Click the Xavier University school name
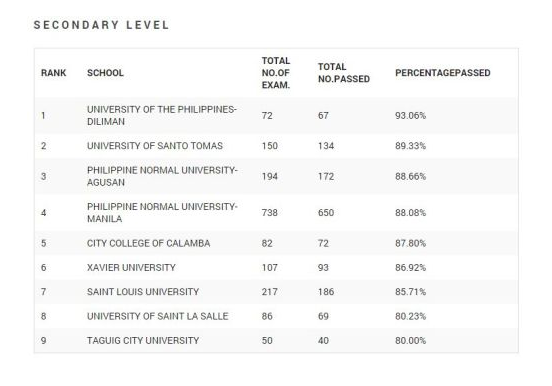The image size is (552, 386). [x=131, y=268]
